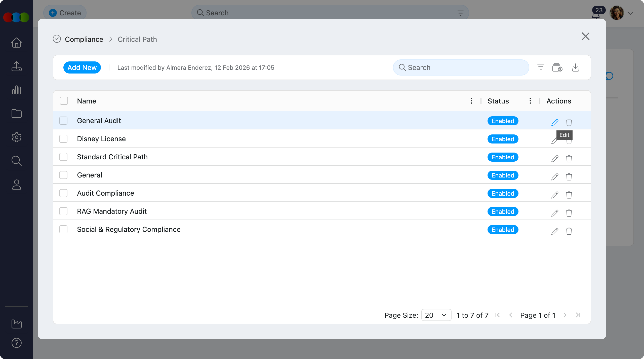This screenshot has height=359, width=644.
Task: Edit the RAG Mandatory Audit row
Action: tap(555, 213)
